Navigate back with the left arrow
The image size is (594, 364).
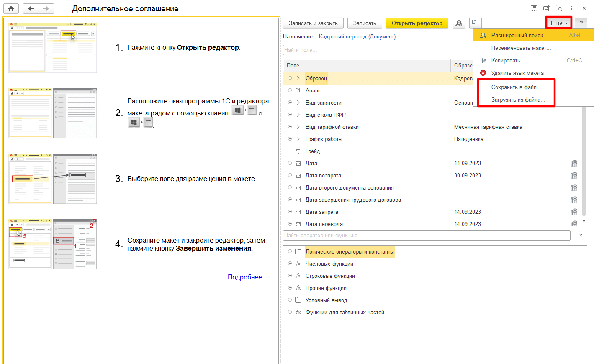tap(31, 8)
